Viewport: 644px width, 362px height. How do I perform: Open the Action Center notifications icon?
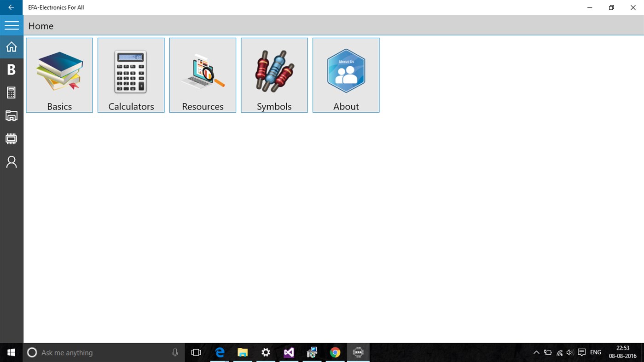coord(581,352)
